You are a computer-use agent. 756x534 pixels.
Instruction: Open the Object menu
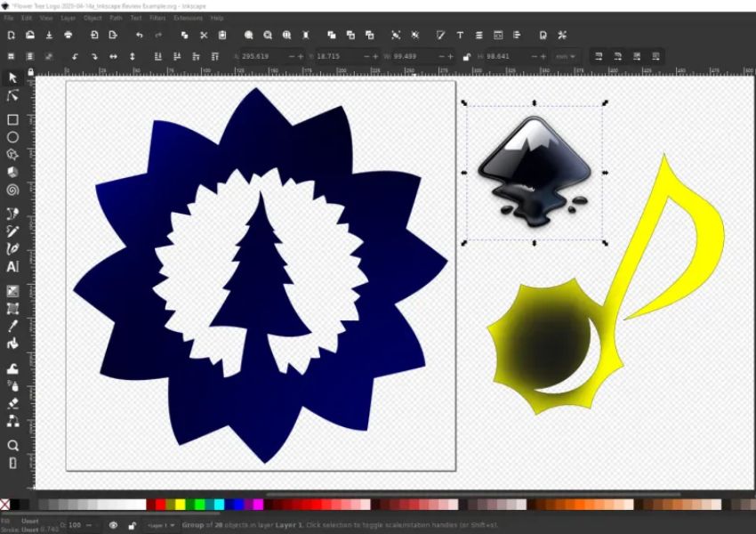pyautogui.click(x=92, y=18)
